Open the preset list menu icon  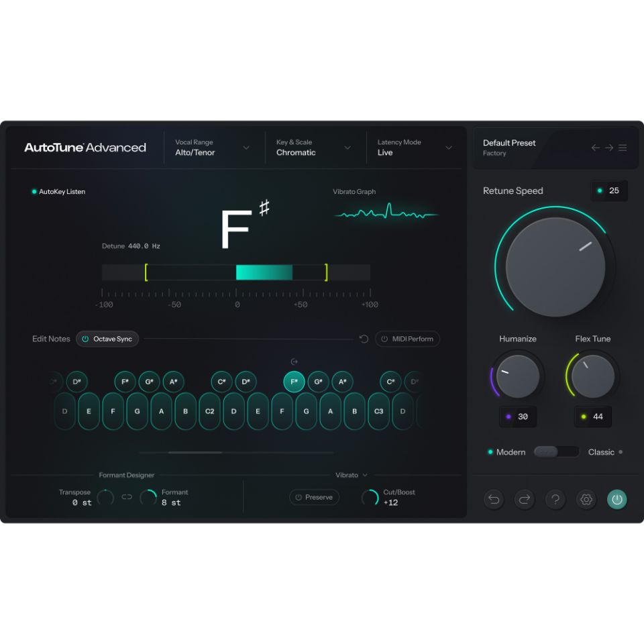623,148
